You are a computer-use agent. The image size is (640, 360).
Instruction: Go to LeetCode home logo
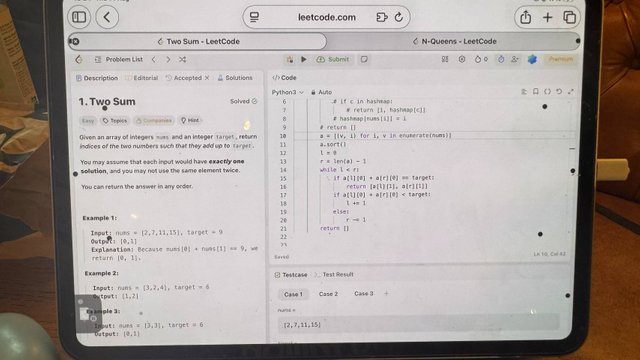coord(79,60)
